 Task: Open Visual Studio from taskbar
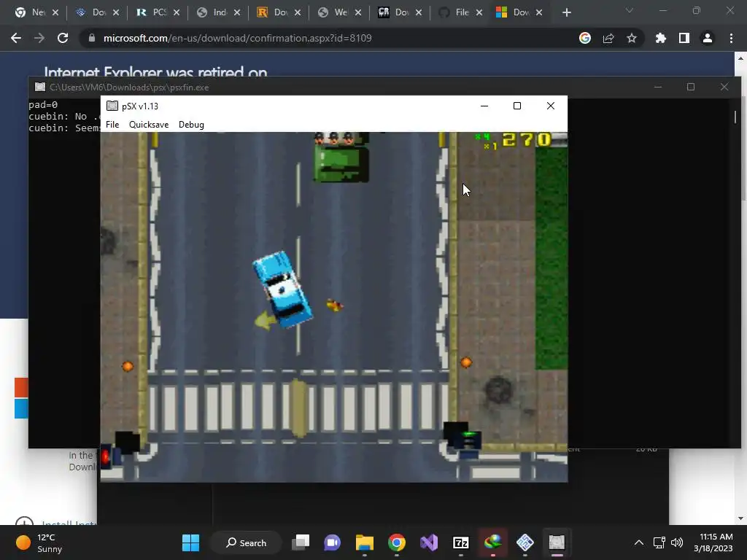tap(429, 542)
